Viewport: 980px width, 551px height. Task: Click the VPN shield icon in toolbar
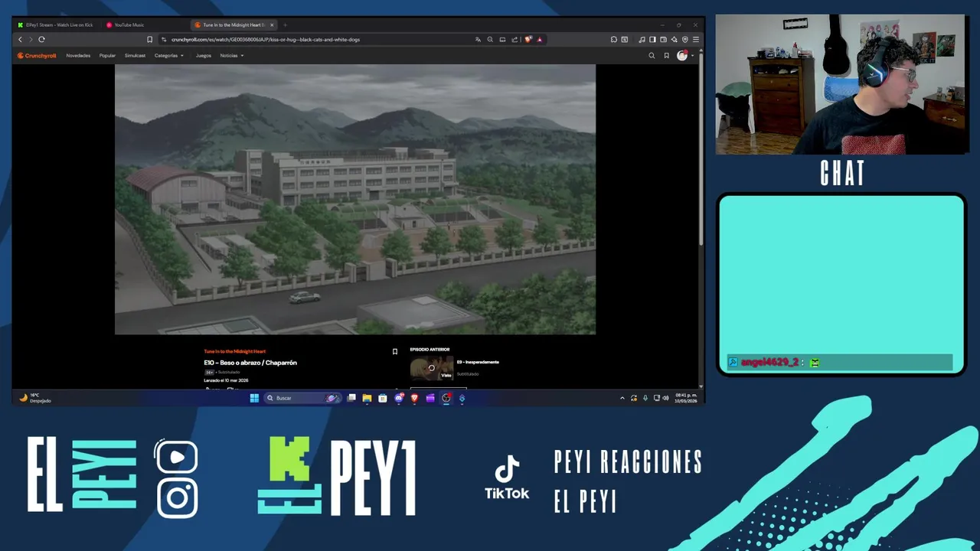(x=685, y=39)
